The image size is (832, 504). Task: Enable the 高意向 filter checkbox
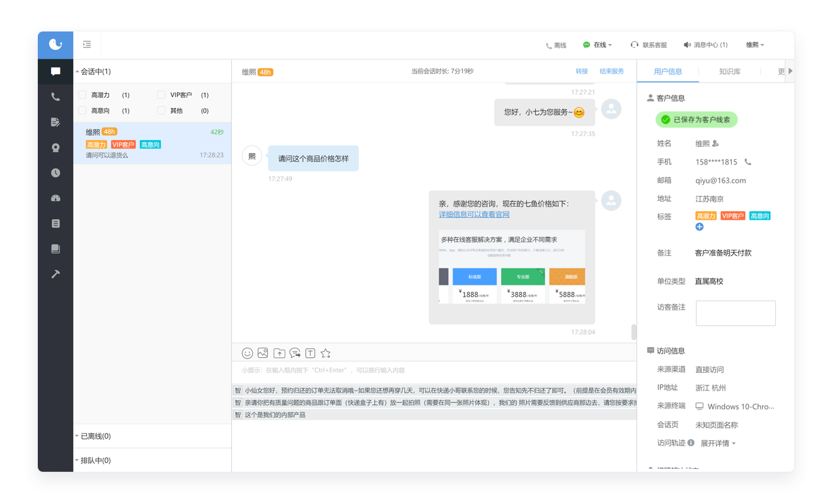click(x=83, y=111)
